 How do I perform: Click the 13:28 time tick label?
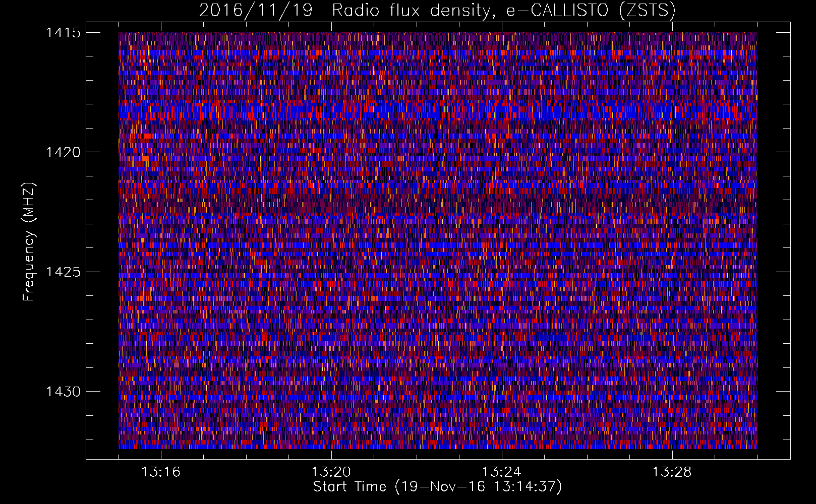[672, 472]
